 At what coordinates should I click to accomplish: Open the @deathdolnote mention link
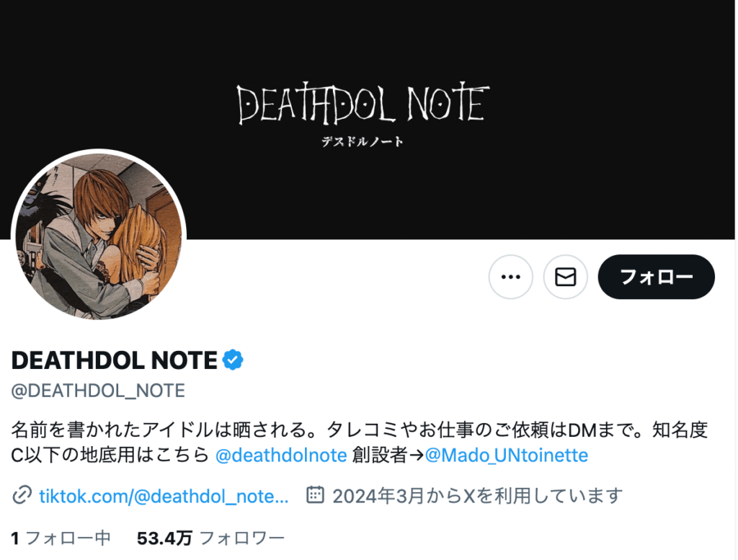pos(281,455)
